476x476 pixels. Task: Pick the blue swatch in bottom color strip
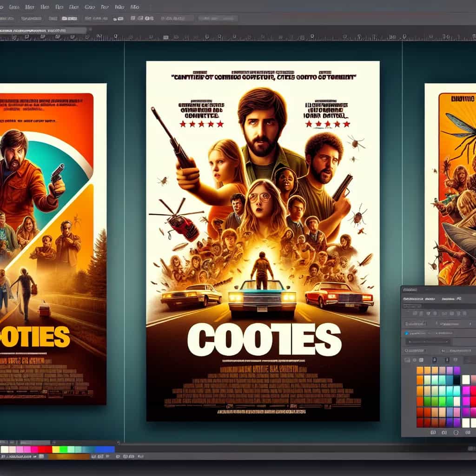(106, 450)
